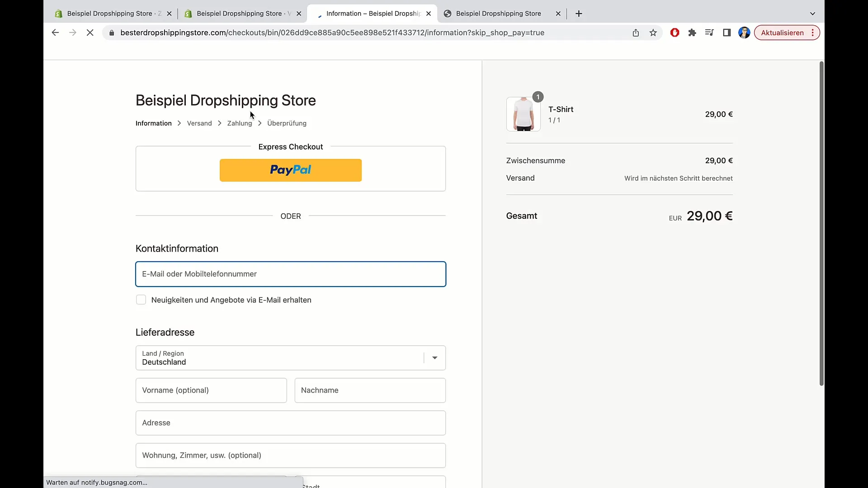Open the media control playlist icon
This screenshot has width=868, height=488.
click(x=709, y=33)
